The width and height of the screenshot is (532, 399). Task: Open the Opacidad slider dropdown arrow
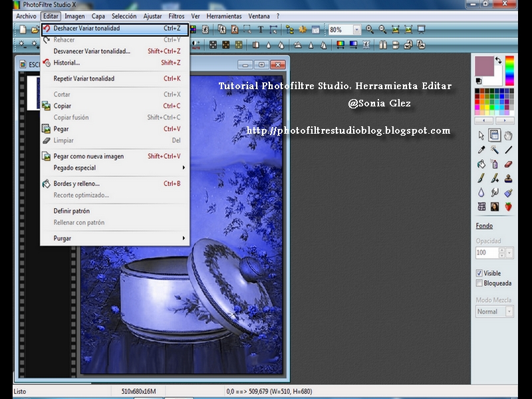pyautogui.click(x=509, y=253)
